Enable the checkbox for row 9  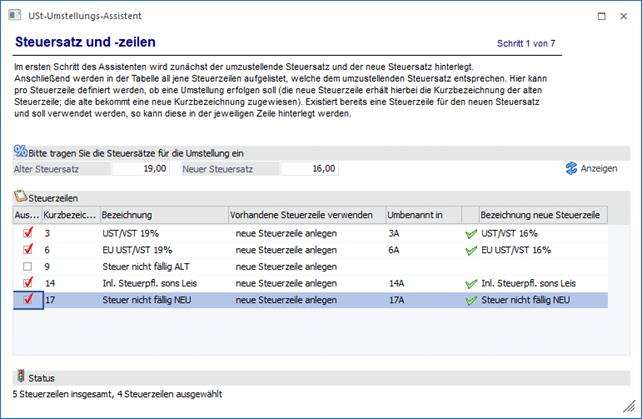coord(26,266)
